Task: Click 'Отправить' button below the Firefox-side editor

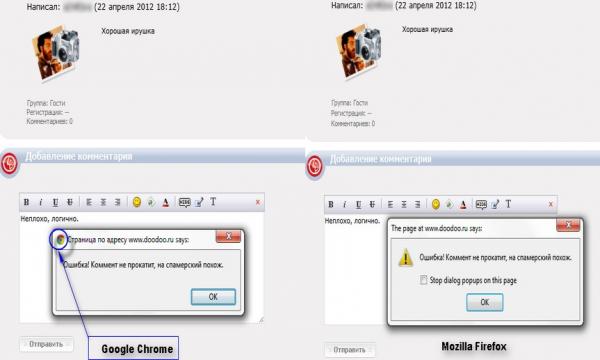Action: pos(349,350)
